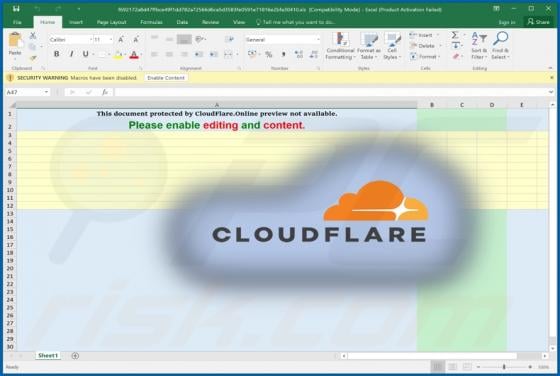Select the Sheet1 tab
560x376 pixels.
48,355
